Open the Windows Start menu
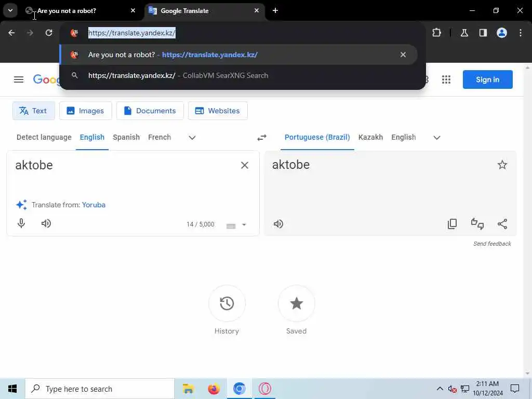The image size is (532, 399). pyautogui.click(x=12, y=389)
